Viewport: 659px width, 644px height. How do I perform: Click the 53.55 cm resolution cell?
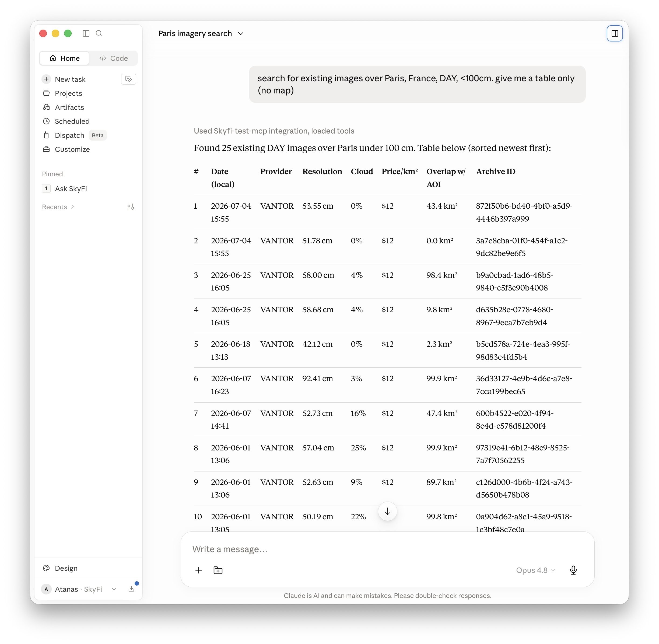(x=317, y=206)
